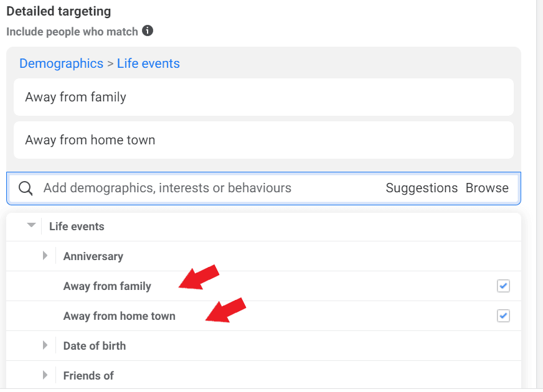Select Friends of in the list

tap(88, 375)
